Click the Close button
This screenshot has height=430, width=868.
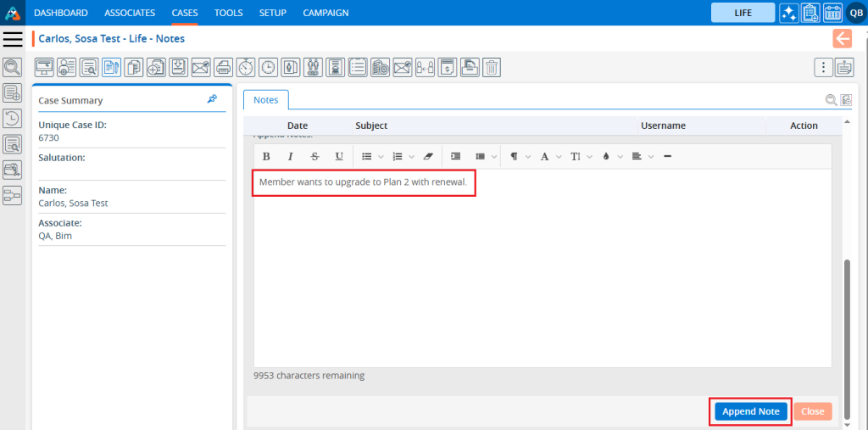point(812,411)
